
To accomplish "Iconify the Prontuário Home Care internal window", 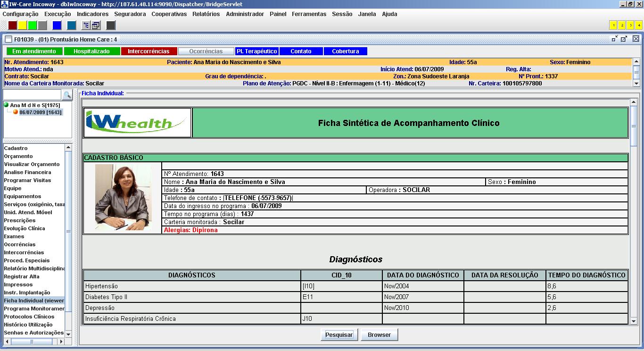I will (615, 39).
